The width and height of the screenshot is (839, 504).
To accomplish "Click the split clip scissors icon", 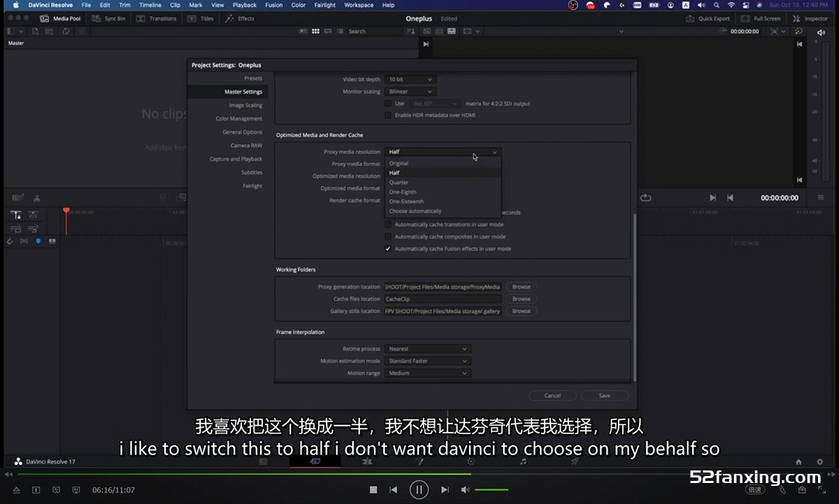I will 37,198.
